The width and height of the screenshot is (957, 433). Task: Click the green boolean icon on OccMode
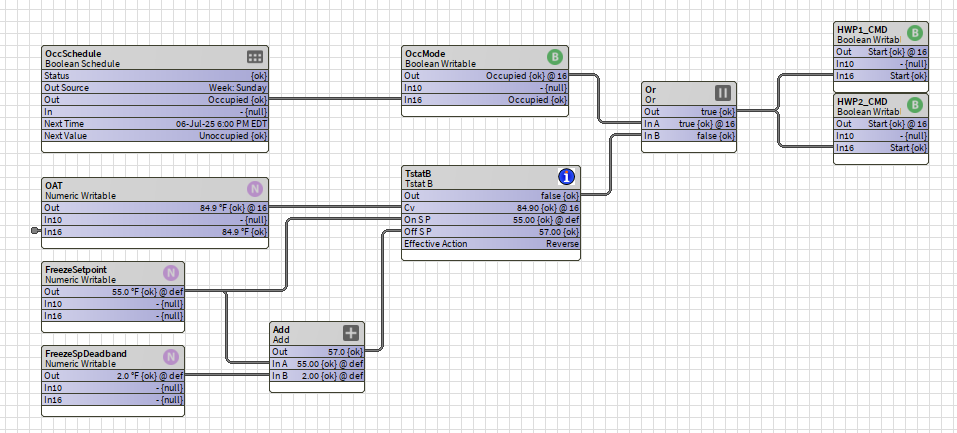pyautogui.click(x=555, y=58)
